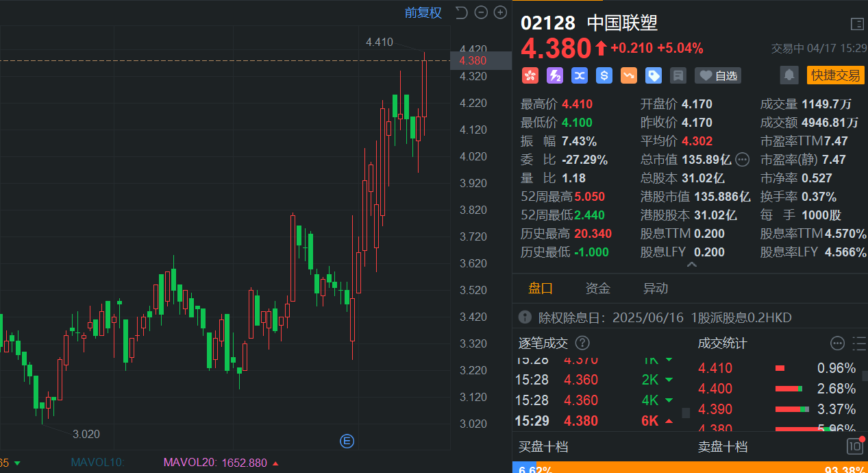This screenshot has width=868, height=473.
Task: Click the 成交统计 list scrollbar thumb
Action: [x=865, y=376]
